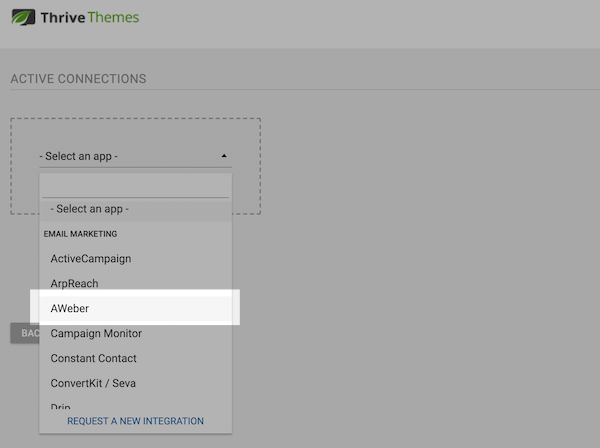Open the 'Select an app' combo box
Image resolution: width=600 pixels, height=448 pixels.
[x=130, y=157]
